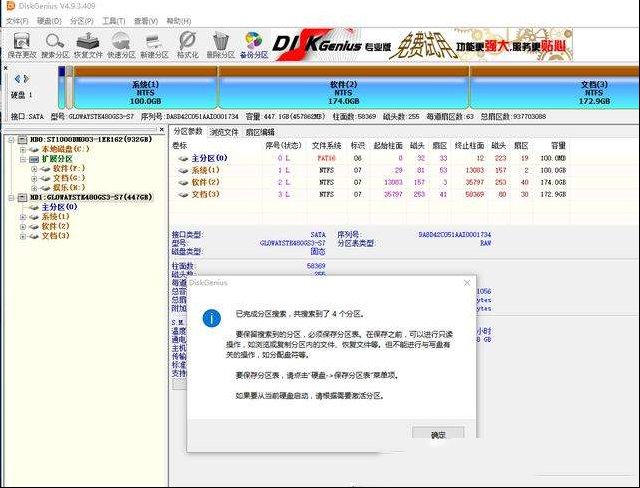Expand the 本地磁盘(C:) tree node
Screen dimensions: 640x488
pyautogui.click(x=23, y=150)
